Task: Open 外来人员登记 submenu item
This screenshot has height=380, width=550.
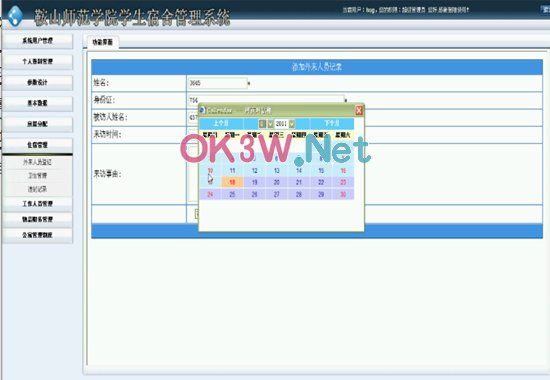Action: 37,162
